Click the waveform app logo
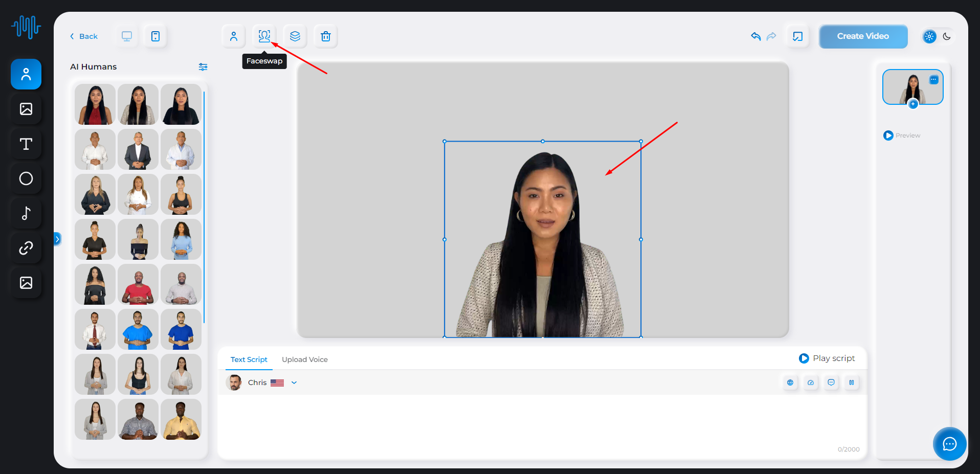The image size is (980, 474). point(26,27)
